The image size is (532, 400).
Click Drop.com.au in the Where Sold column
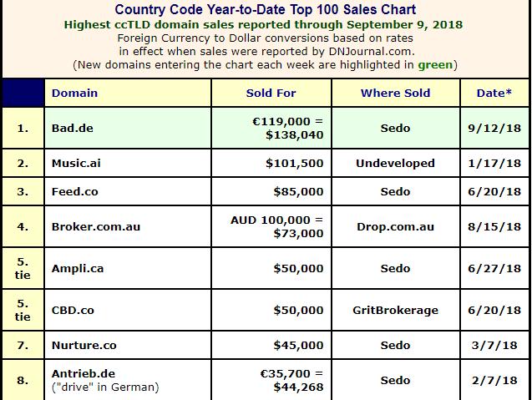coord(395,226)
